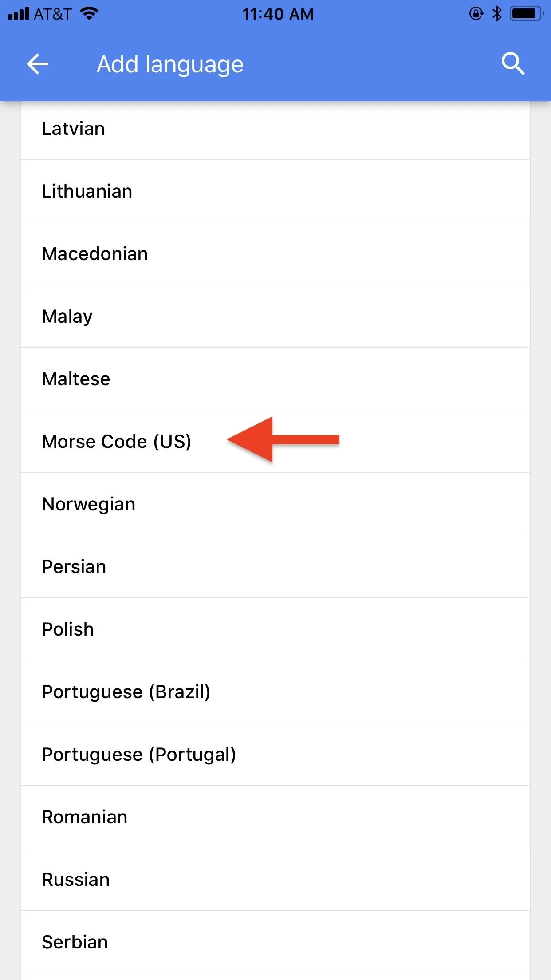Open the search magnifier icon
Screen dimensions: 551x980
point(513,64)
